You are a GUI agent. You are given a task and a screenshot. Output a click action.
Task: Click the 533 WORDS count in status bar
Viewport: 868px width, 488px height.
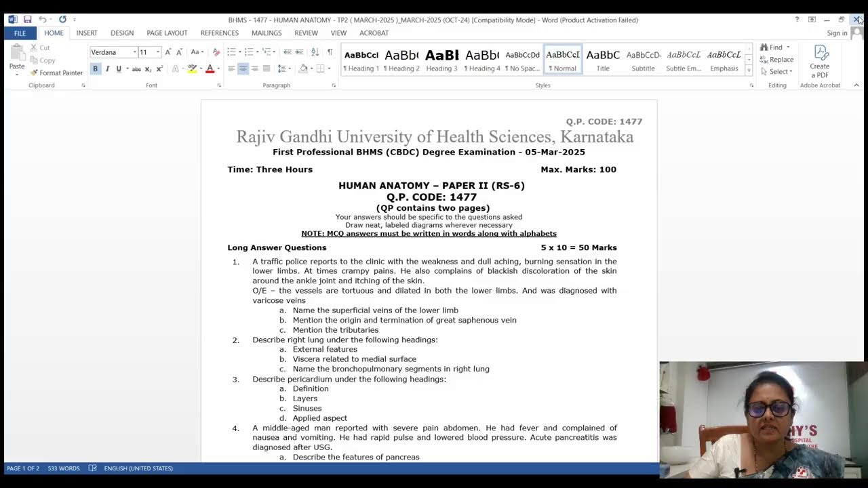pos(64,468)
